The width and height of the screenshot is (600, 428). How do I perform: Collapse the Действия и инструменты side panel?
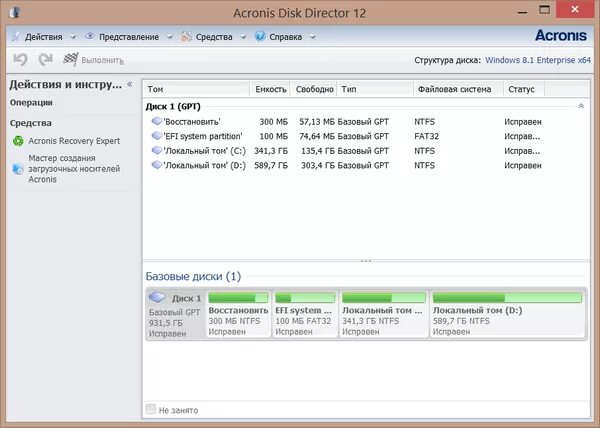tap(129, 84)
